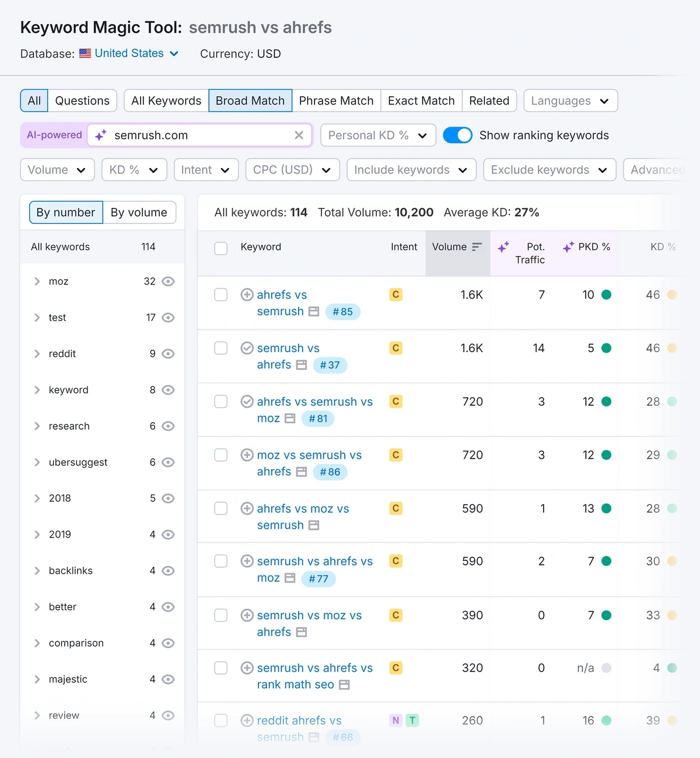Click the plus icon beside 'ahrefs vs semrush'
The height and width of the screenshot is (758, 700).
pos(247,294)
